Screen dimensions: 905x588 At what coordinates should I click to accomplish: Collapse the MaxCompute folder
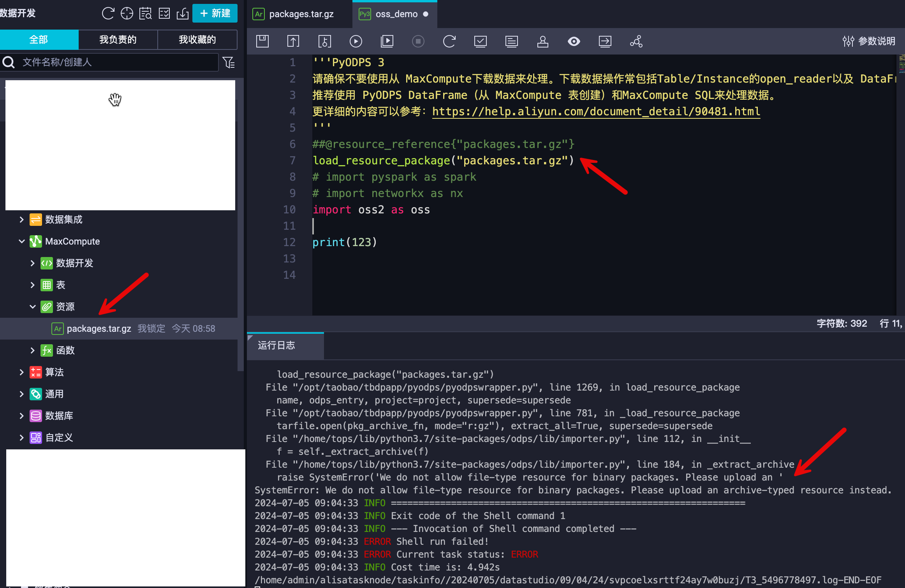click(22, 241)
